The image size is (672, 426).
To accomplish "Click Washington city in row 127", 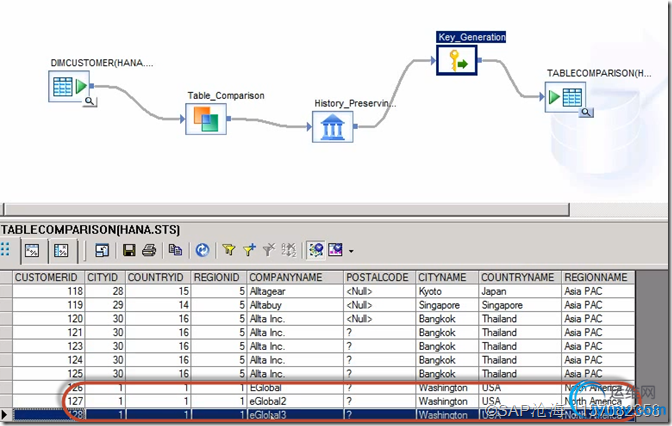I will [x=447, y=402].
